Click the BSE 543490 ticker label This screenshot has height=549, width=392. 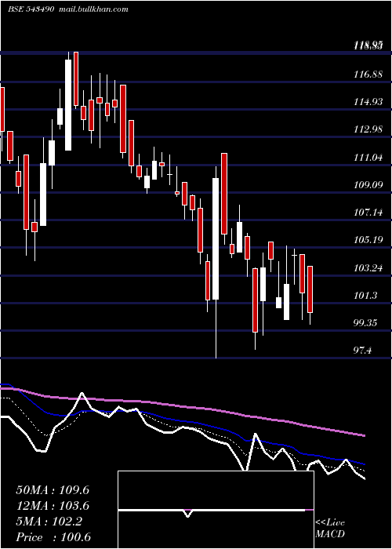point(31,9)
